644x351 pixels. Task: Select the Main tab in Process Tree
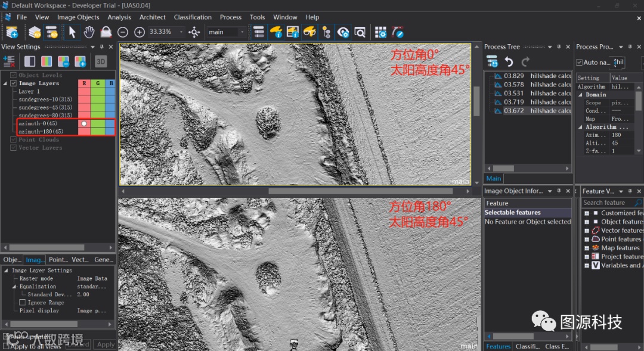coord(494,179)
